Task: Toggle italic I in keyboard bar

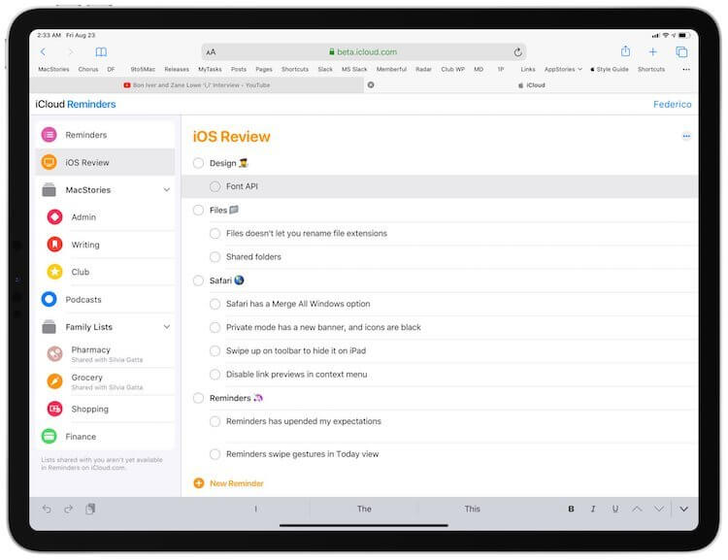Action: point(593,509)
